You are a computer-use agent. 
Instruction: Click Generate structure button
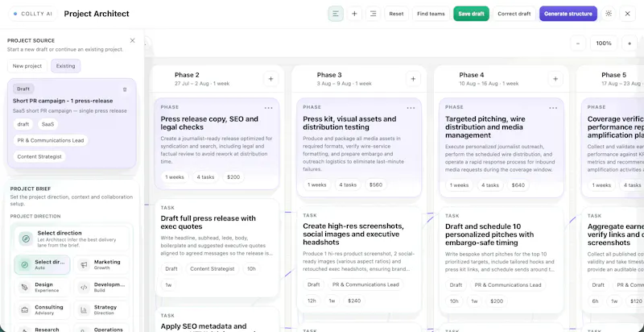pyautogui.click(x=568, y=14)
